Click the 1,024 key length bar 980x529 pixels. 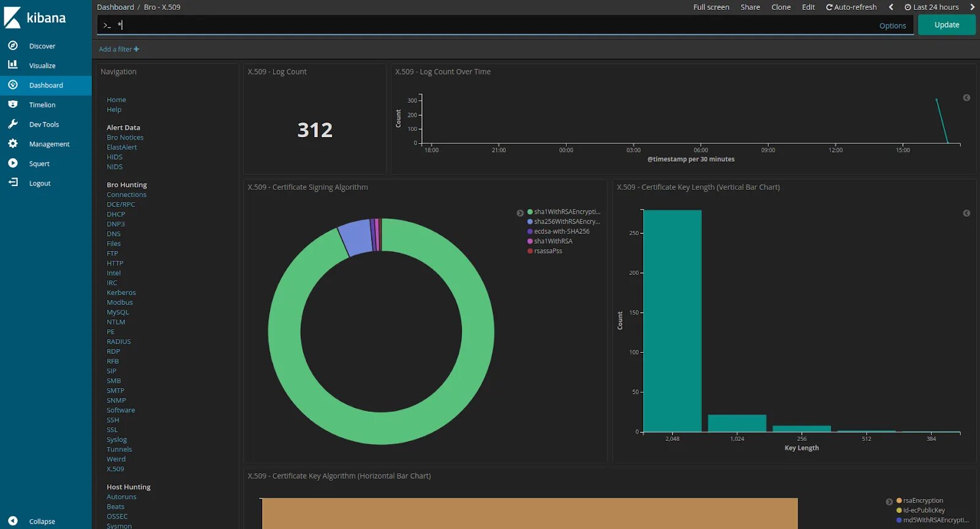tap(737, 423)
